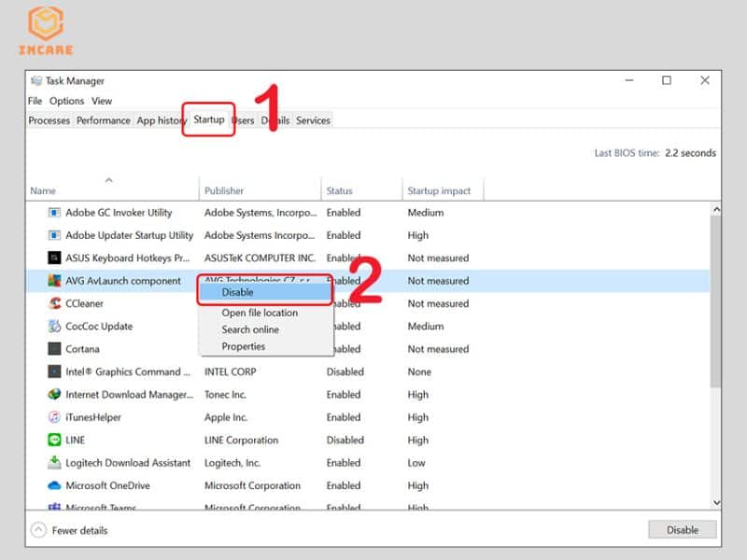The height and width of the screenshot is (560, 747).
Task: Select the CocCoc Update row name
Action: click(99, 326)
